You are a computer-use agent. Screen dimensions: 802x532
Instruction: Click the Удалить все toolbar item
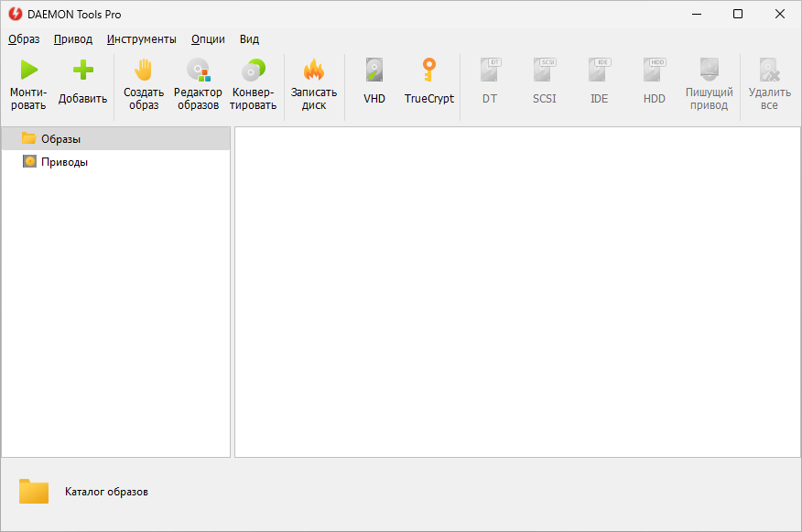(x=769, y=82)
